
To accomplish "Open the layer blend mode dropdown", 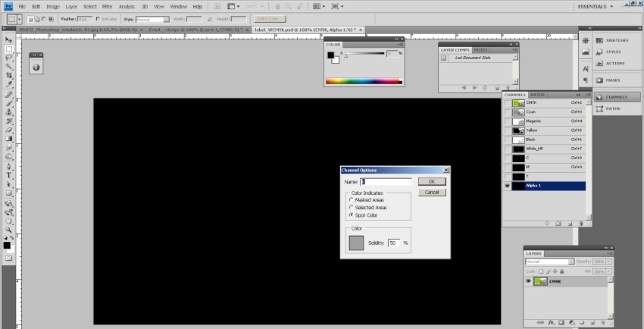I will pyautogui.click(x=549, y=262).
